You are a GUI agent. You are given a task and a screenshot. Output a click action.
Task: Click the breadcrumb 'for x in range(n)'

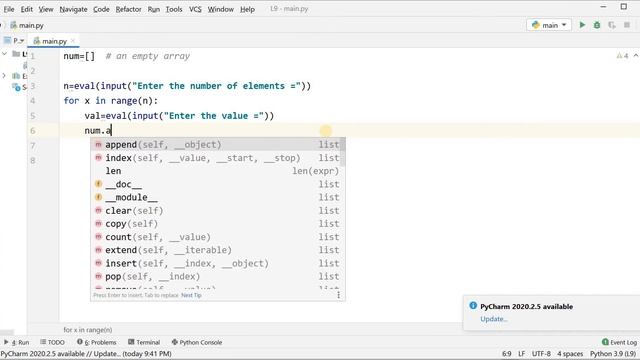(x=88, y=329)
